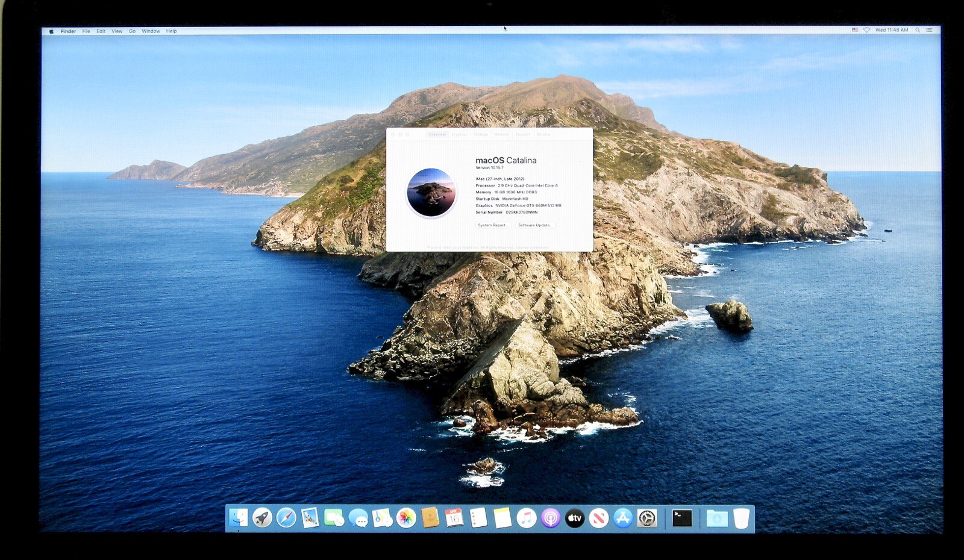Open the App Store in dock
The width and height of the screenshot is (964, 560).
coord(623,517)
